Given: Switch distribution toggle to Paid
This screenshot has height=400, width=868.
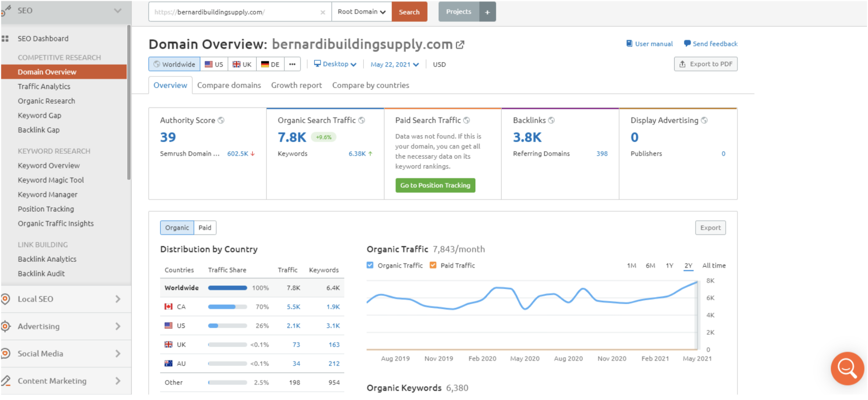Looking at the screenshot, I should coord(205,228).
